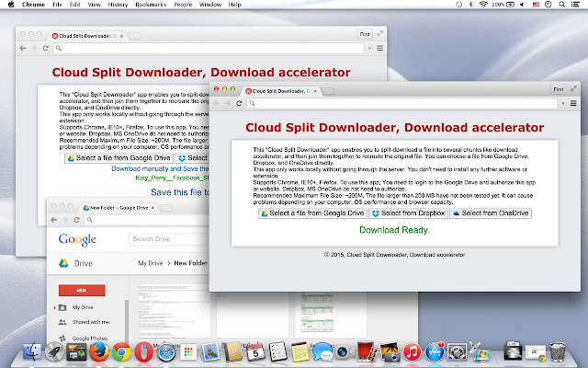The height and width of the screenshot is (368, 588).
Task: Click Download manually and Save link in back window
Action: 160,169
